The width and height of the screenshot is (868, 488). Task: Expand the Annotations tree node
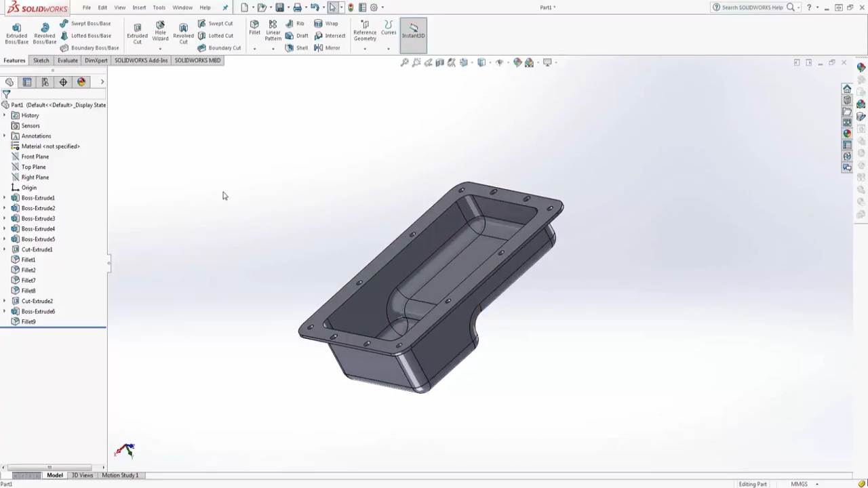coord(5,136)
